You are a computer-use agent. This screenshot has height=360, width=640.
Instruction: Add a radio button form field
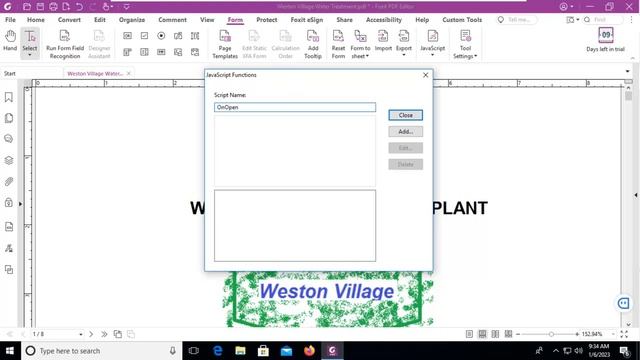(161, 36)
